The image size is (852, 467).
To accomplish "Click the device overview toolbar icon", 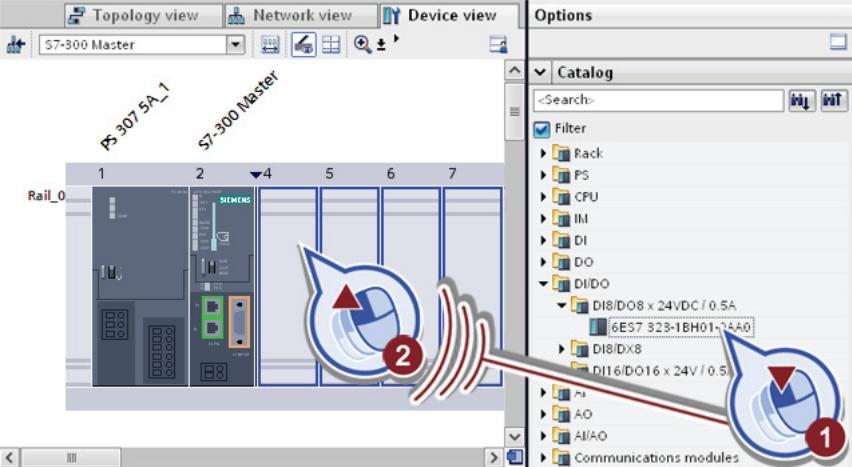I will pos(270,45).
